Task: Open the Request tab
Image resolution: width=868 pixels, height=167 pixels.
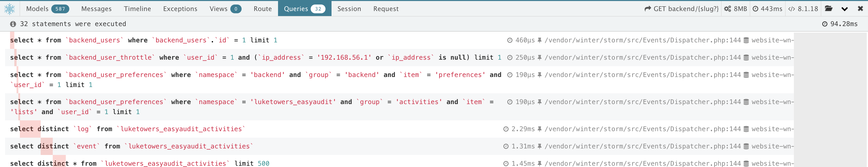Action: tap(386, 9)
